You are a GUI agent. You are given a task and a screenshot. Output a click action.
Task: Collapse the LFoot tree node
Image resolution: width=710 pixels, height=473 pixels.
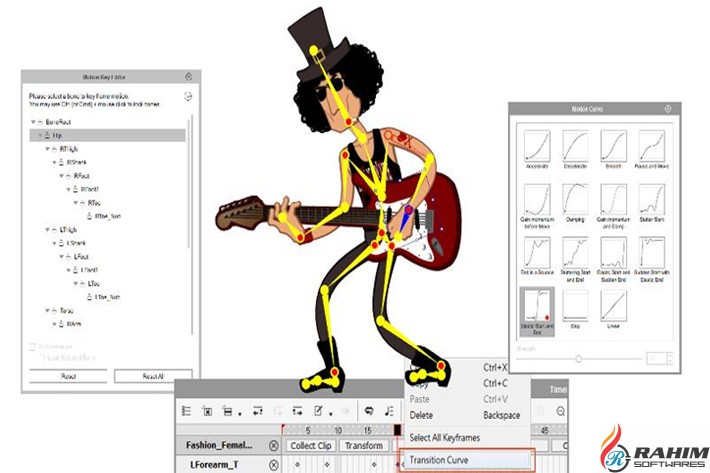(62, 257)
